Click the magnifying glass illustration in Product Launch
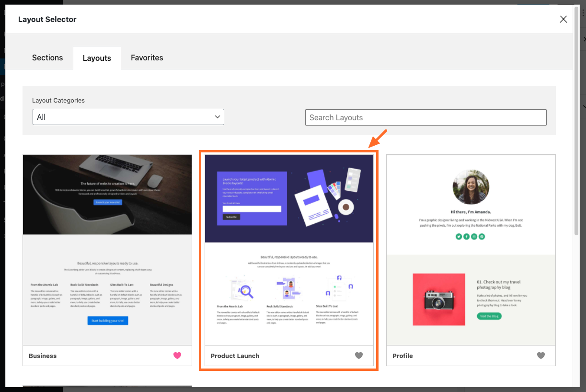The height and width of the screenshot is (392, 586). pyautogui.click(x=247, y=290)
